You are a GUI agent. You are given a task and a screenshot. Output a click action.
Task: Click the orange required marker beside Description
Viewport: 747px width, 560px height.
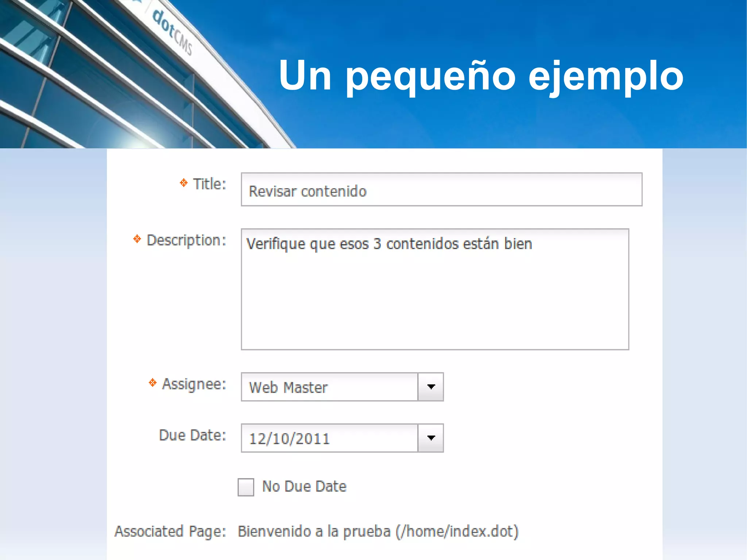pos(137,239)
